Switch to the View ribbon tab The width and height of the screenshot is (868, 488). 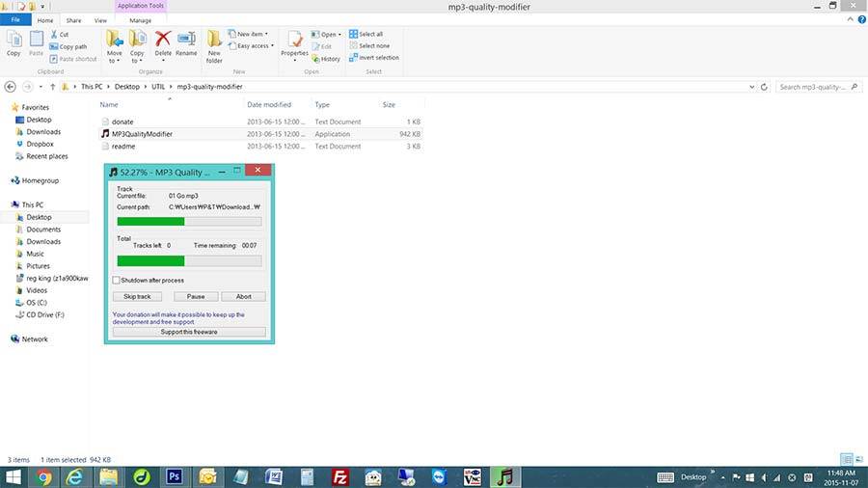(100, 20)
